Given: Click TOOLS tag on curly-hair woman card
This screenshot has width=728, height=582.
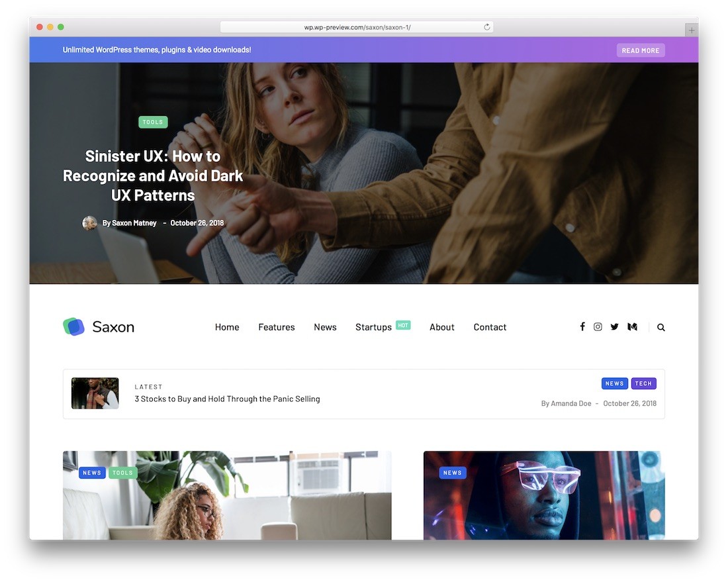Looking at the screenshot, I should [x=122, y=472].
